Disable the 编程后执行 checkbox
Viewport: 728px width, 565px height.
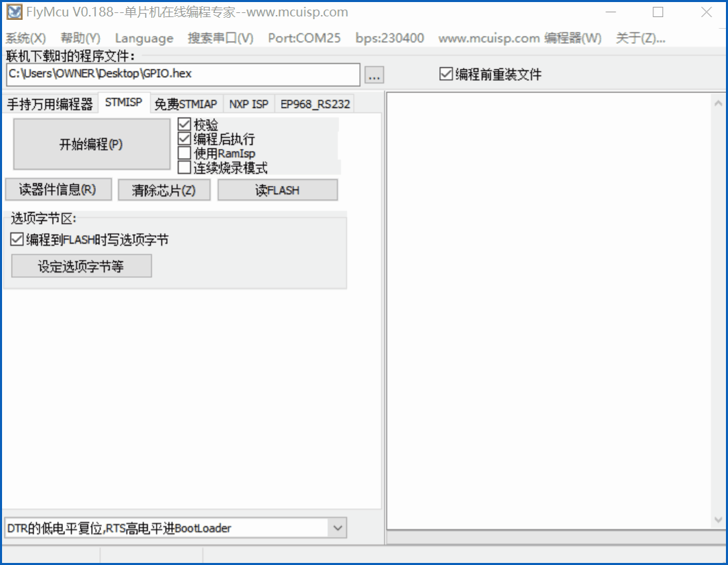[183, 138]
